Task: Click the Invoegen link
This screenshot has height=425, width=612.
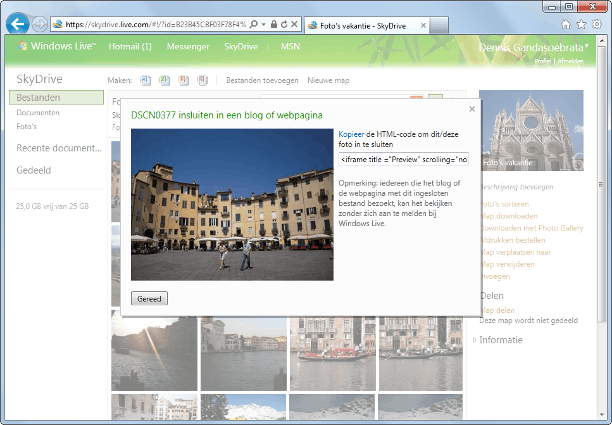Action: 495,277
